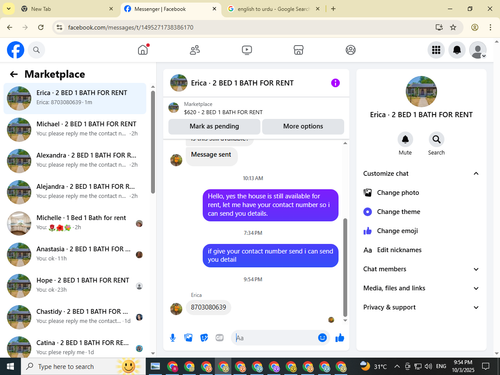This screenshot has height=375, width=500.
Task: Go back in browser history
Action: tap(10, 27)
